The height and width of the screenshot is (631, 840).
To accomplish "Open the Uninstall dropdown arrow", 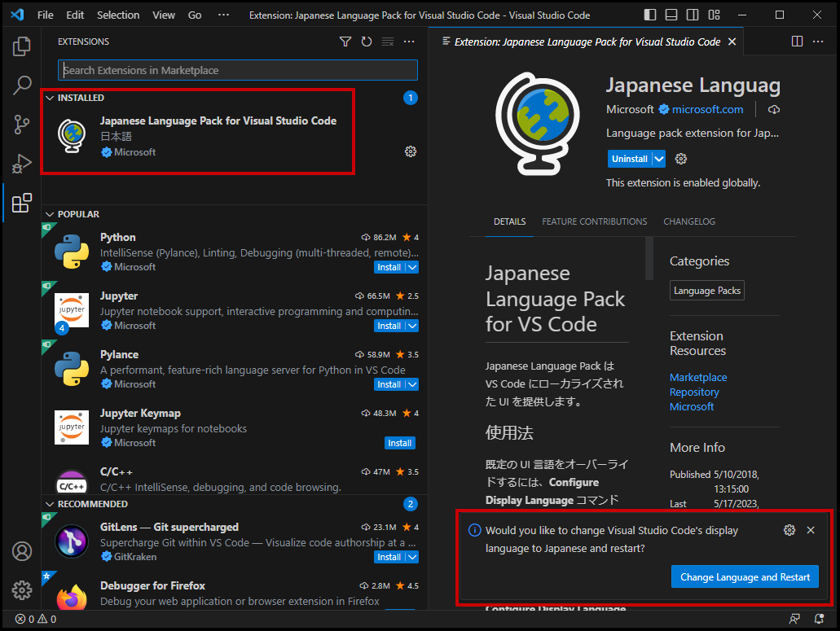I will tap(659, 159).
